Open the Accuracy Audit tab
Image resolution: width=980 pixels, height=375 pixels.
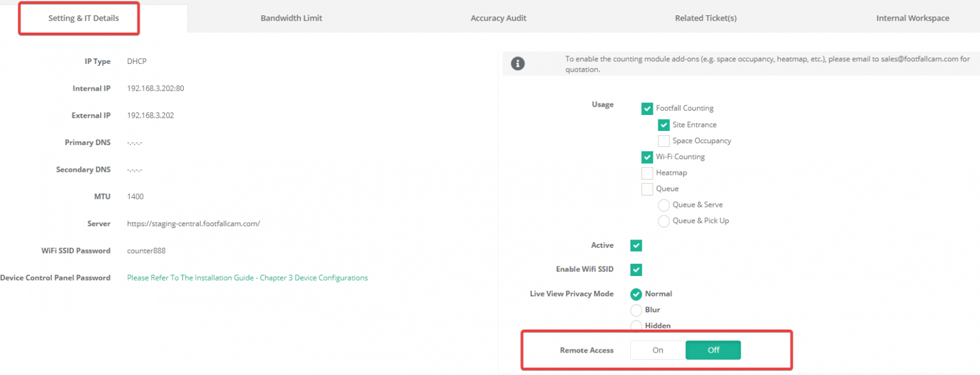pos(498,19)
